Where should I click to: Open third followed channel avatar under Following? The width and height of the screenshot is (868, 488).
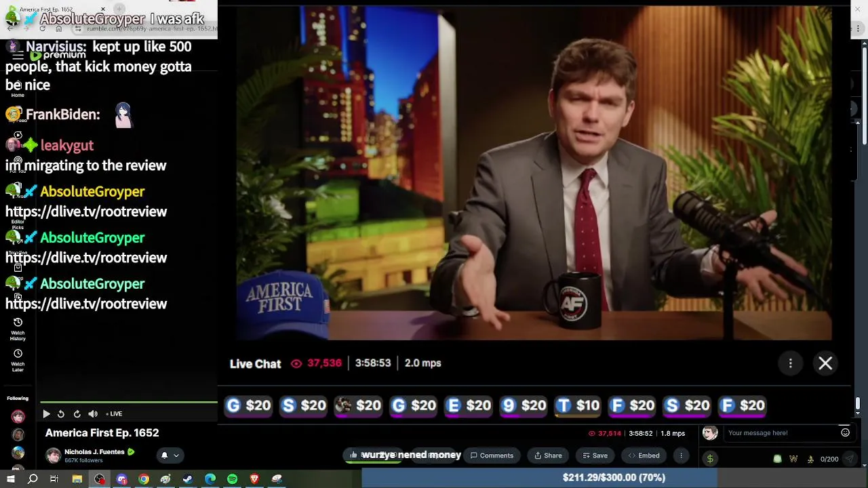18,453
